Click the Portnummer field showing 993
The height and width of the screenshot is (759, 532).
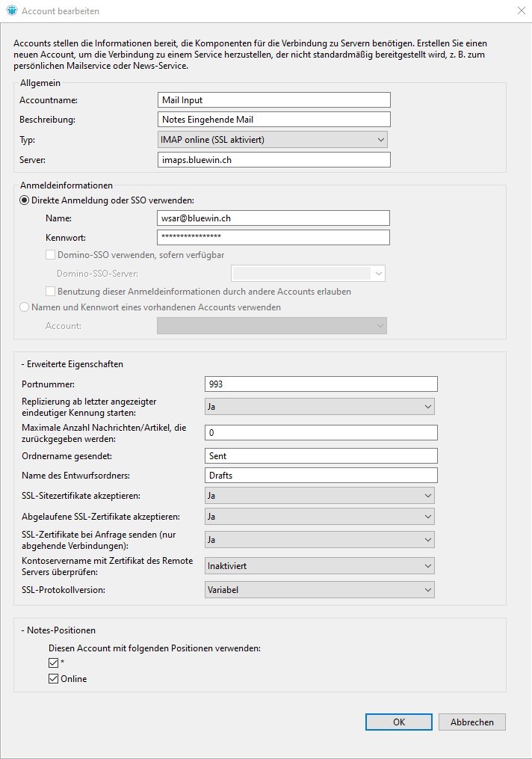point(321,384)
